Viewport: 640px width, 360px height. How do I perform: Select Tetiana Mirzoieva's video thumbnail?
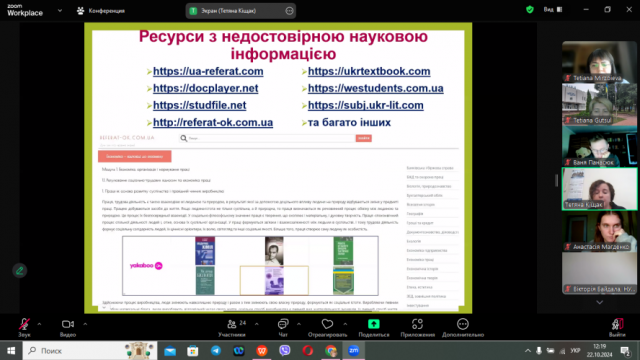[599, 62]
